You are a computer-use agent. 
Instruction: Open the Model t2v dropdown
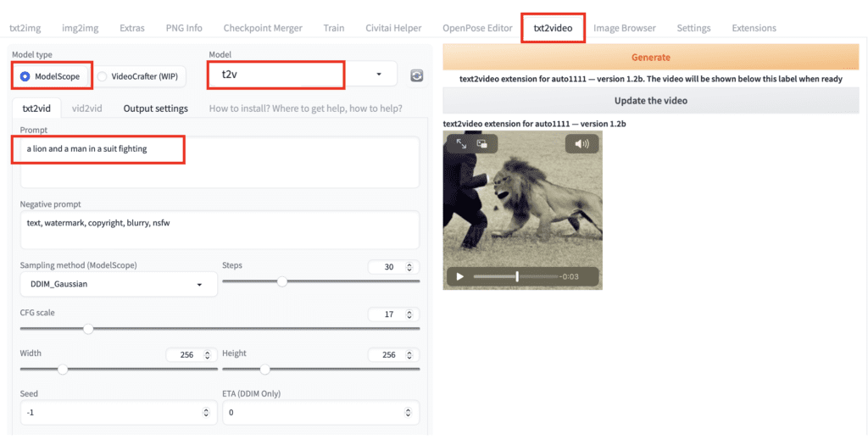(303, 74)
